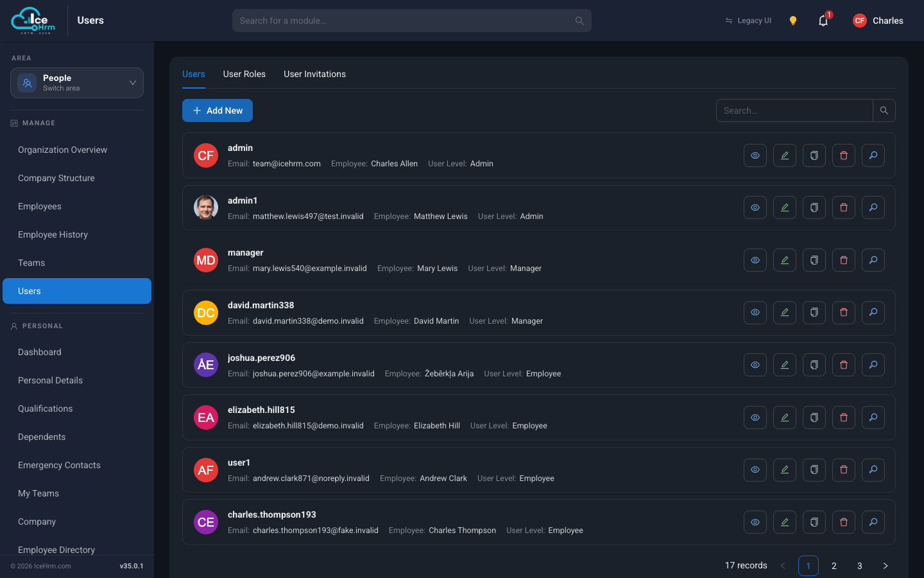
Task: Copy the david.martin338 entry
Action: (814, 312)
